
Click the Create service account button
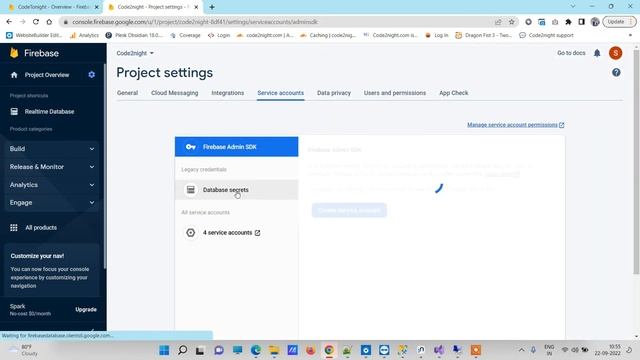coord(349,210)
